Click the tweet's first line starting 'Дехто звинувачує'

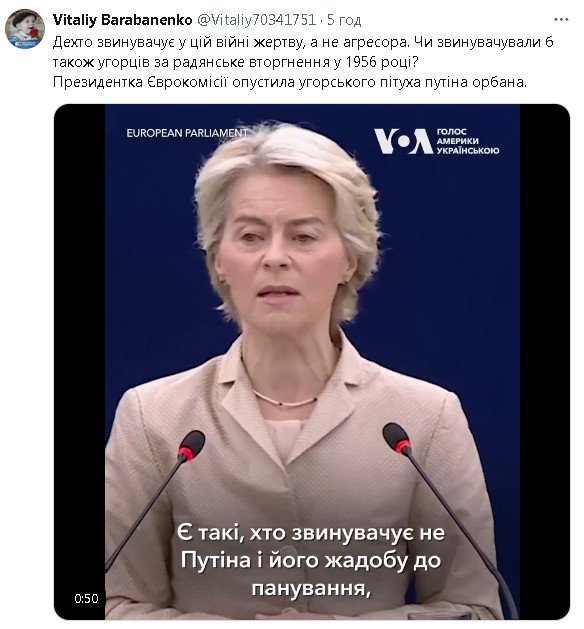click(x=303, y=42)
